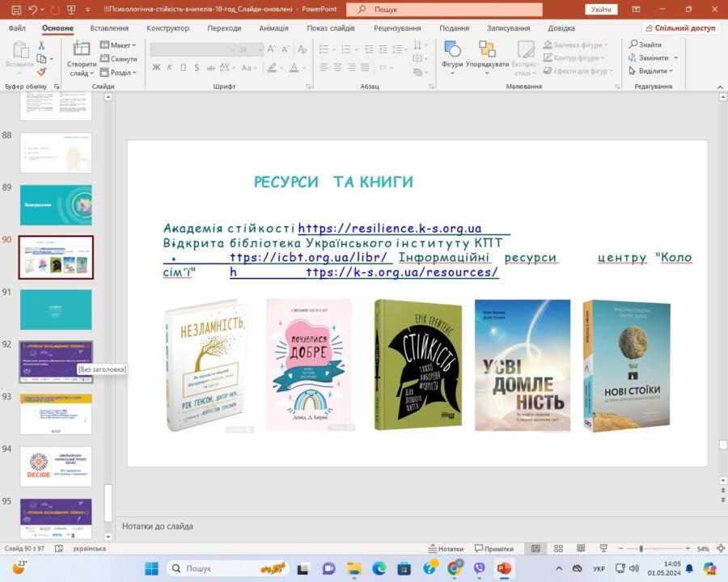Toggle the Нотатки notes pane

point(445,549)
